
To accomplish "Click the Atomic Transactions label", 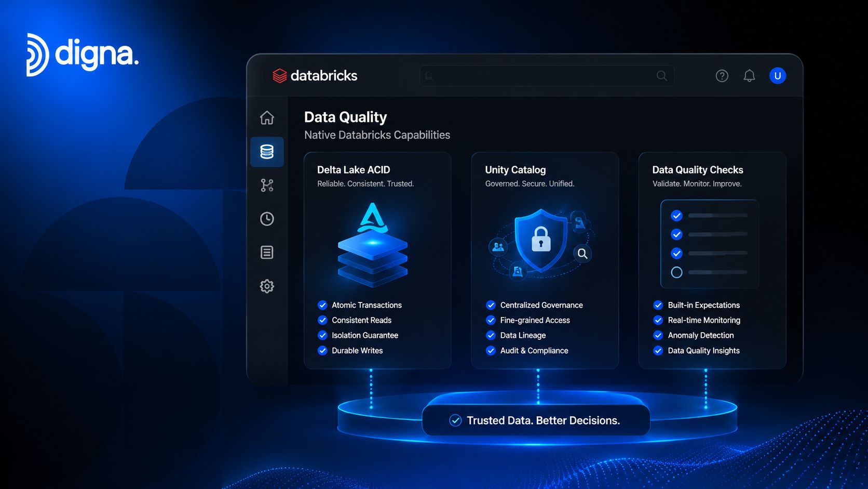I will (367, 305).
